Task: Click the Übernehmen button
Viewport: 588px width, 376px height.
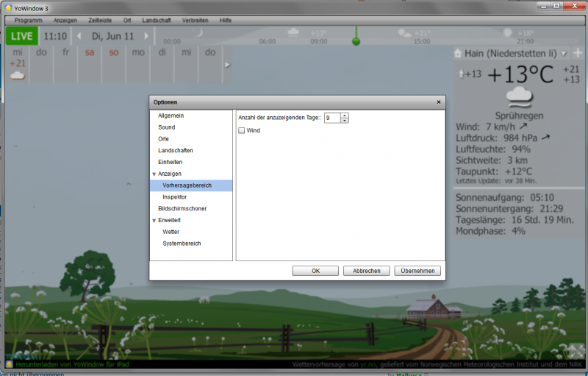Action: (417, 271)
